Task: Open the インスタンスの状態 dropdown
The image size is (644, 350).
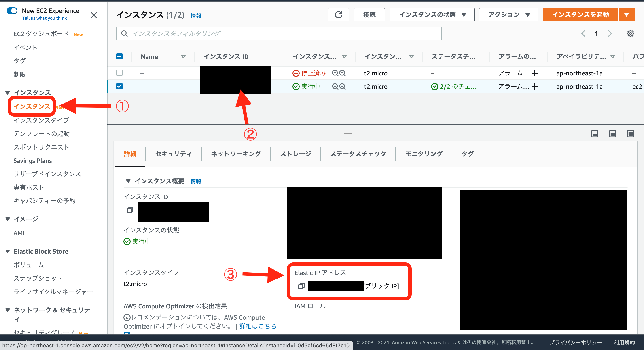Action: (432, 15)
